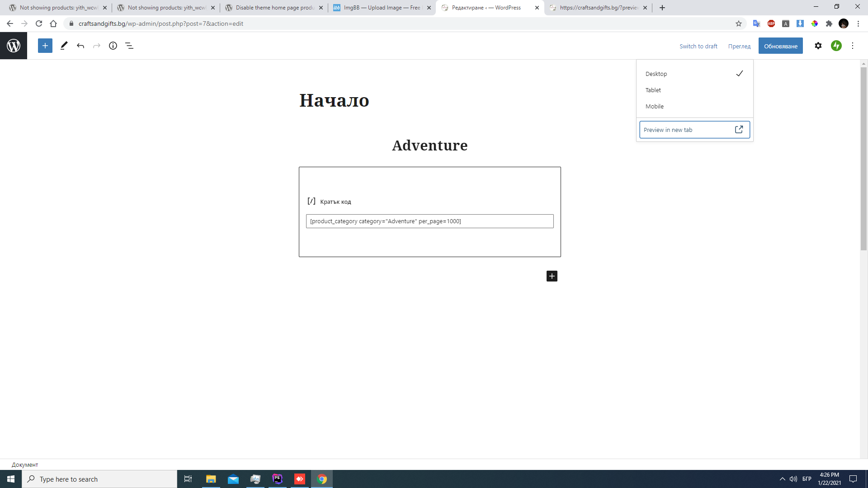
Task: Click the AdBlock extension icon
Action: tap(771, 23)
